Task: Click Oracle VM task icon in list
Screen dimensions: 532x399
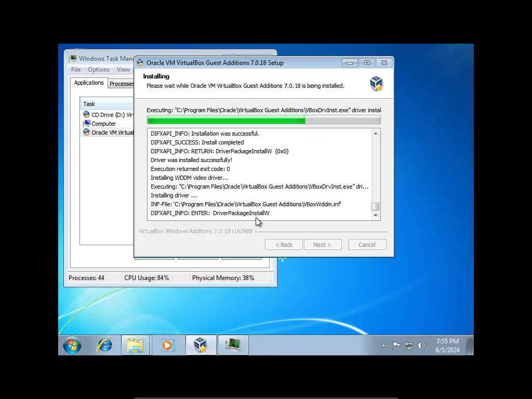Action: pyautogui.click(x=87, y=132)
